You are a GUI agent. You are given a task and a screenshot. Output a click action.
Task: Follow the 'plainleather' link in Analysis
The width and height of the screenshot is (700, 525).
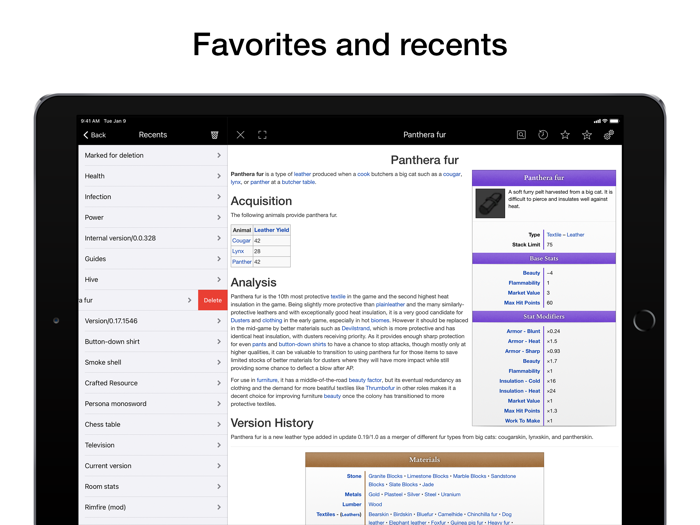(390, 304)
